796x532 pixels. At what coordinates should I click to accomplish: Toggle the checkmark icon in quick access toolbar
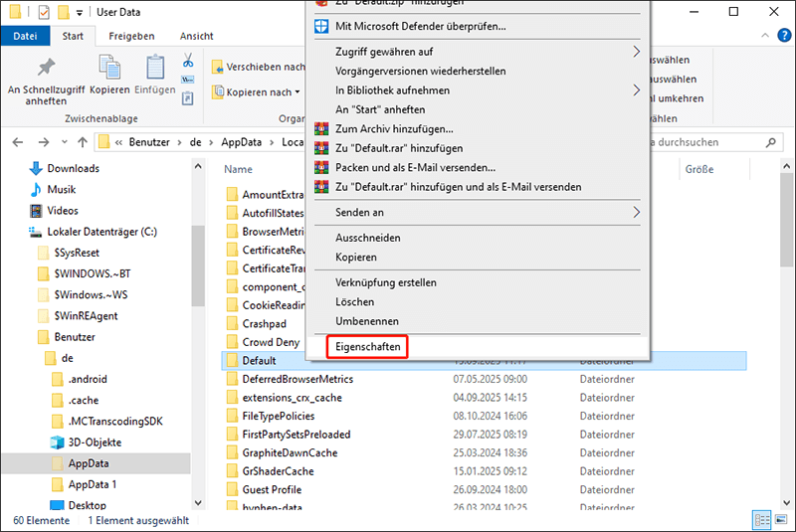(x=46, y=13)
